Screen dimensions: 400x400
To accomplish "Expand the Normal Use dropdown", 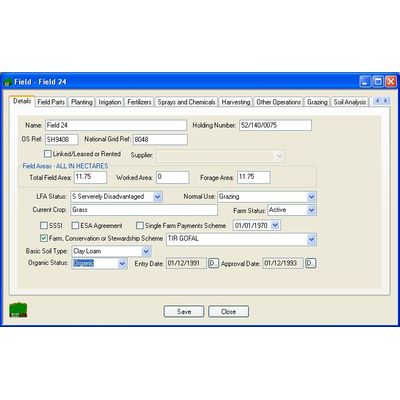I will point(311,197).
